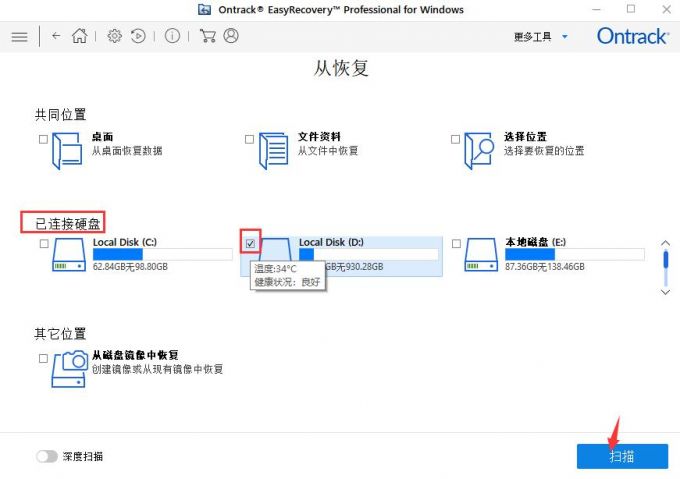Open the hamburger menu
This screenshot has height=479, width=680.
[19, 36]
